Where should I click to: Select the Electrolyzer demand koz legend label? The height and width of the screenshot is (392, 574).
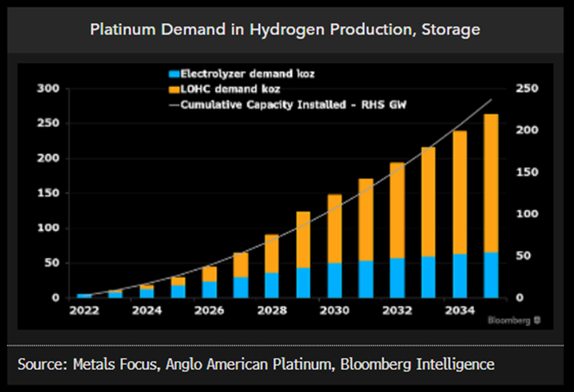[x=248, y=74]
